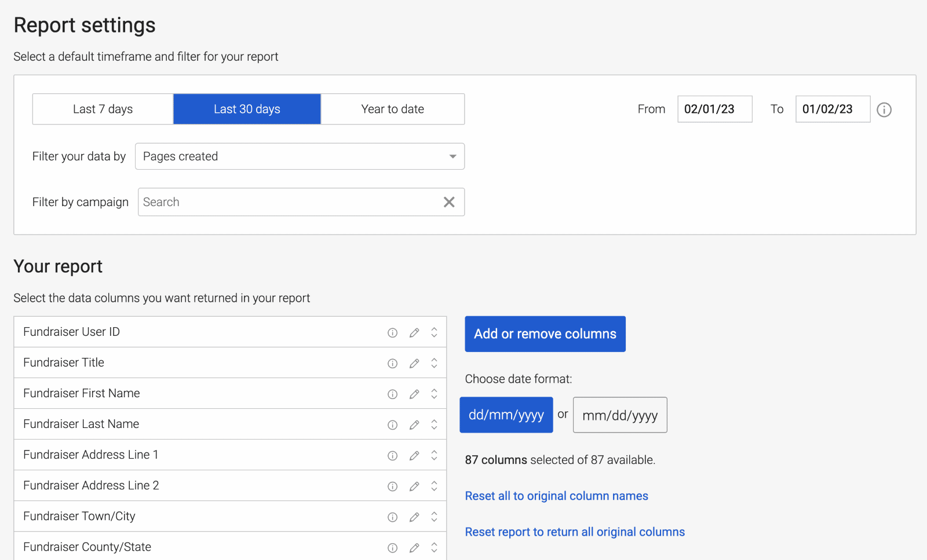This screenshot has height=560, width=927.
Task: Edit the Fundraiser County/State column name
Action: point(414,547)
